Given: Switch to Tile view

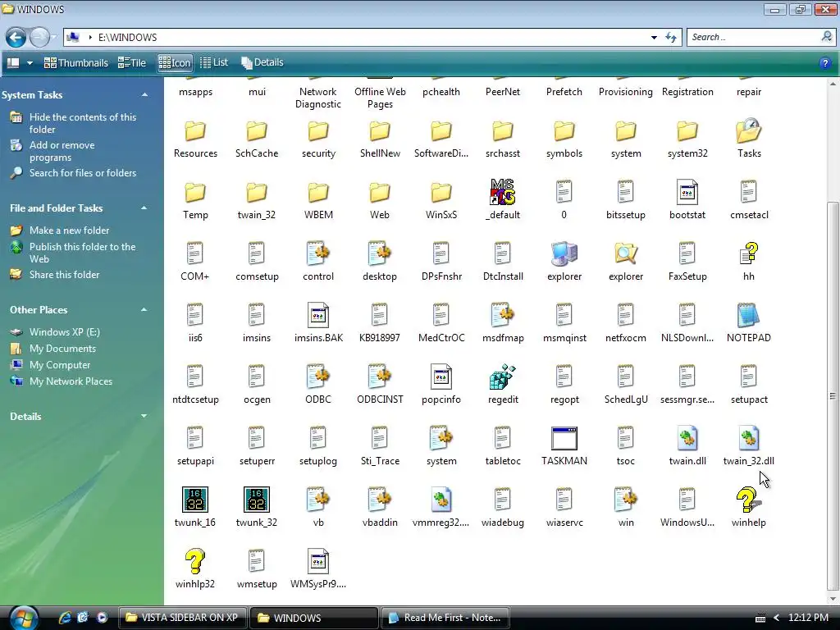Looking at the screenshot, I should click(x=132, y=62).
